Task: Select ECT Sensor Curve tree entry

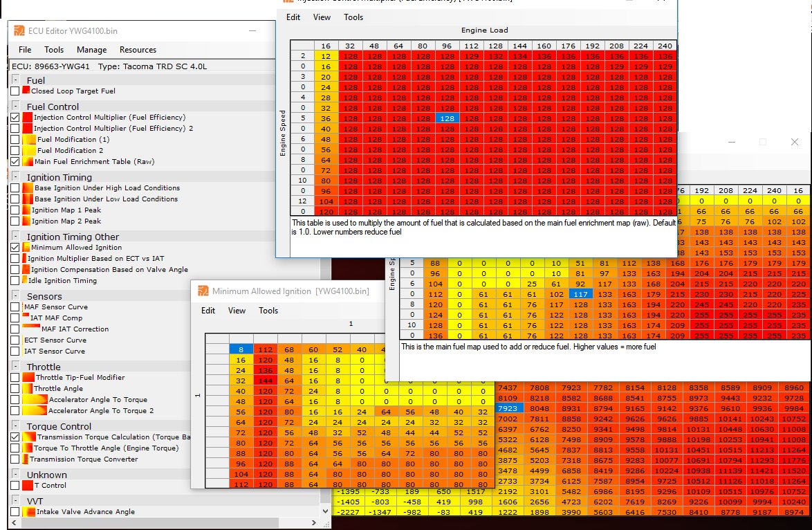Action: tap(55, 340)
